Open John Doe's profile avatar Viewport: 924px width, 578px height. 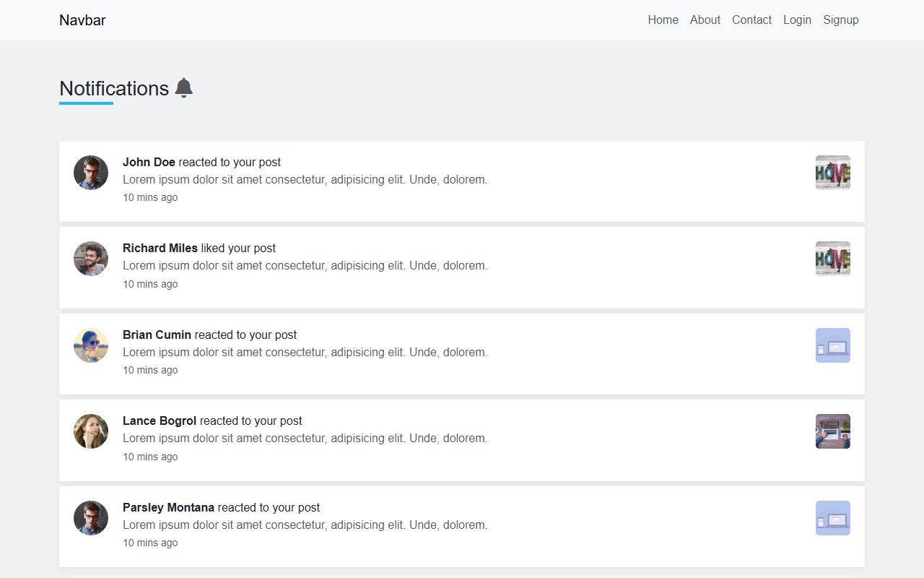tap(90, 173)
